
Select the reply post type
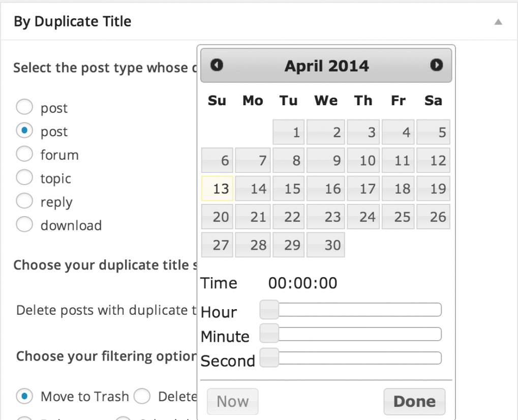[24, 201]
